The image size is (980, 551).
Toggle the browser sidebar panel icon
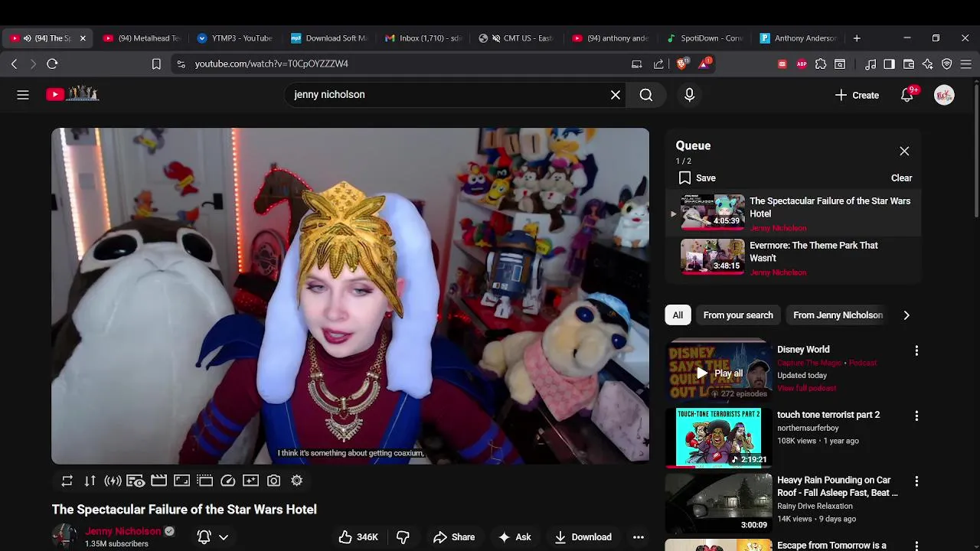[889, 64]
